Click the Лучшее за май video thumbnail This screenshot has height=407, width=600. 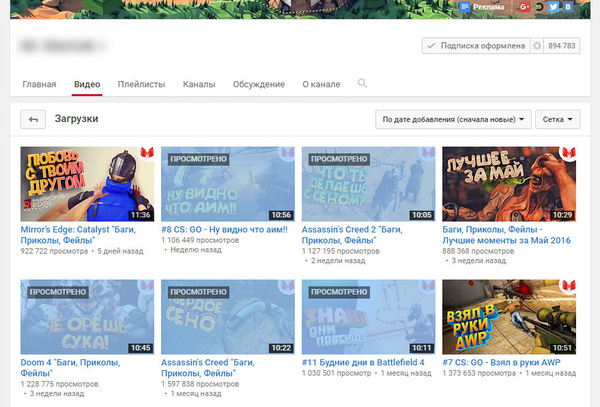(x=510, y=184)
